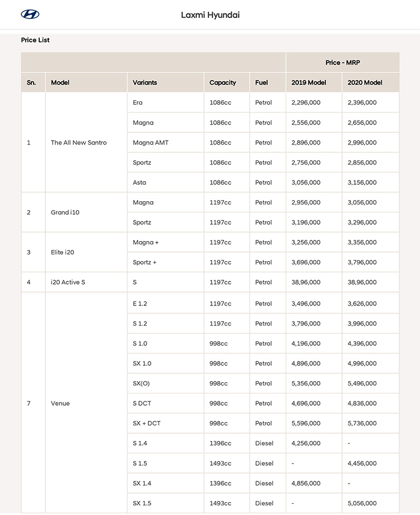420x515 pixels.
Task: Click the Fuel column header
Action: (x=262, y=82)
